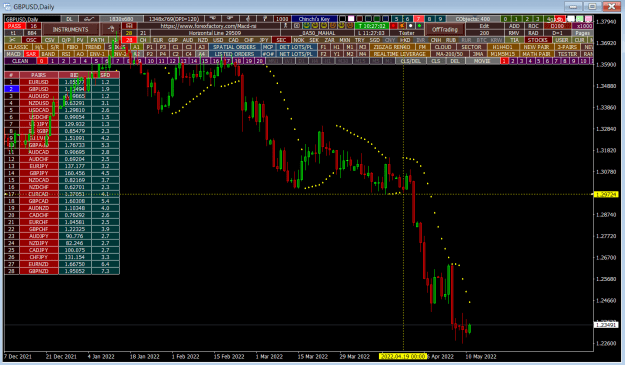Click the Edit button
This screenshot has height=365, width=625.
click(484, 26)
